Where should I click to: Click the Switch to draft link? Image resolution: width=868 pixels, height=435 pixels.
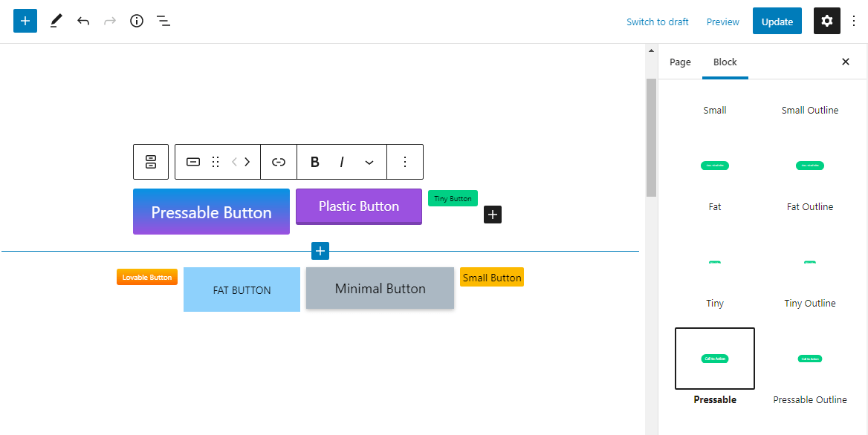[657, 22]
